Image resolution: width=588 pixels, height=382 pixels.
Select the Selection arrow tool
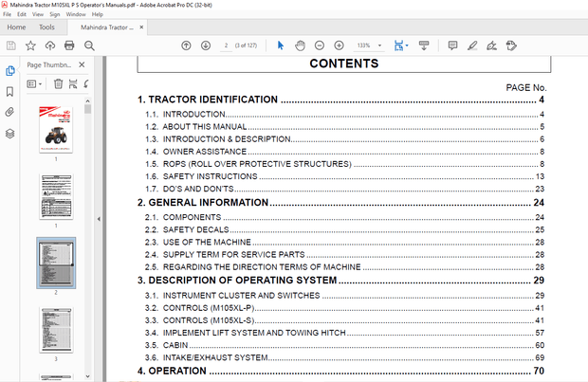(x=281, y=45)
